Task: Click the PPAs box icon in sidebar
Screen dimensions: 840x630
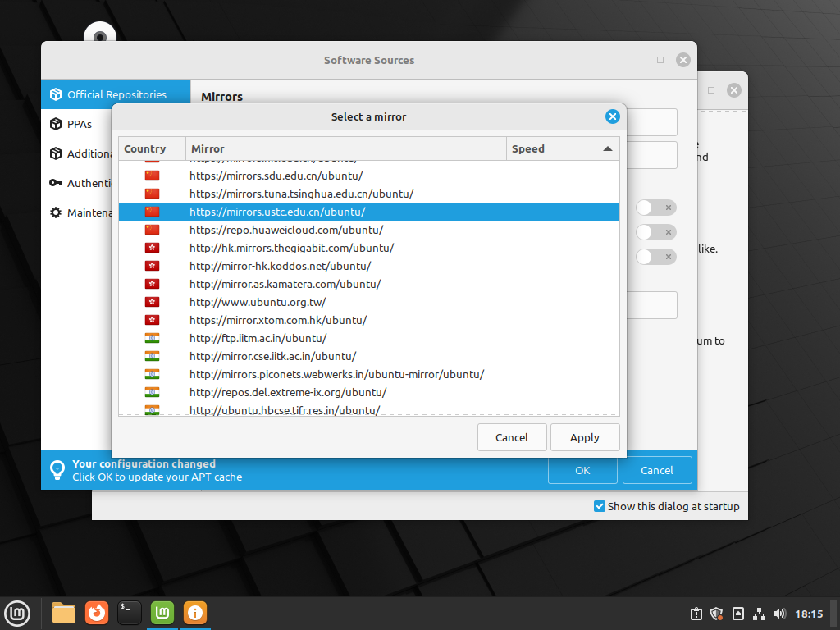Action: pos(56,124)
